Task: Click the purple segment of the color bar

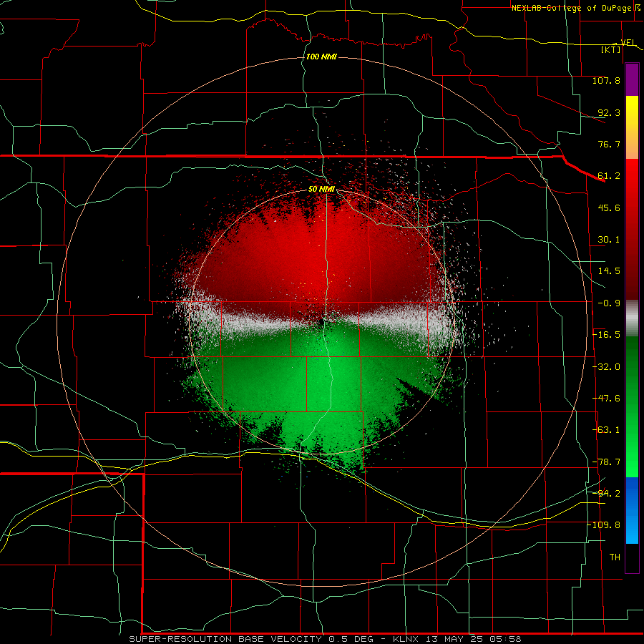Action: tap(632, 80)
